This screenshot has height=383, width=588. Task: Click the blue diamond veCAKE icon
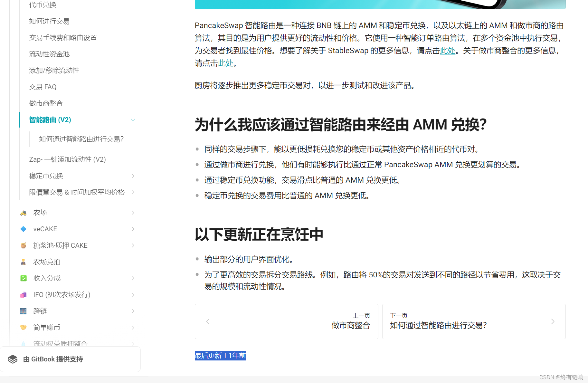[23, 229]
